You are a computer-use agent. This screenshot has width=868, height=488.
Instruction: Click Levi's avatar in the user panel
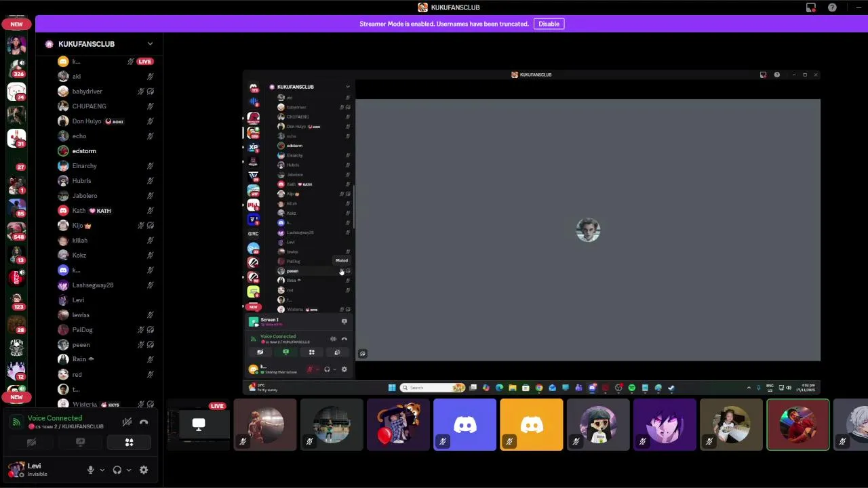pyautogui.click(x=15, y=469)
